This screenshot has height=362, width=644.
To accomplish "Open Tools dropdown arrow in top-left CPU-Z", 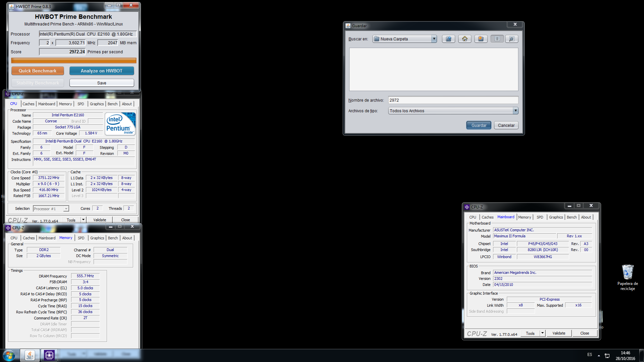I will 83,220.
